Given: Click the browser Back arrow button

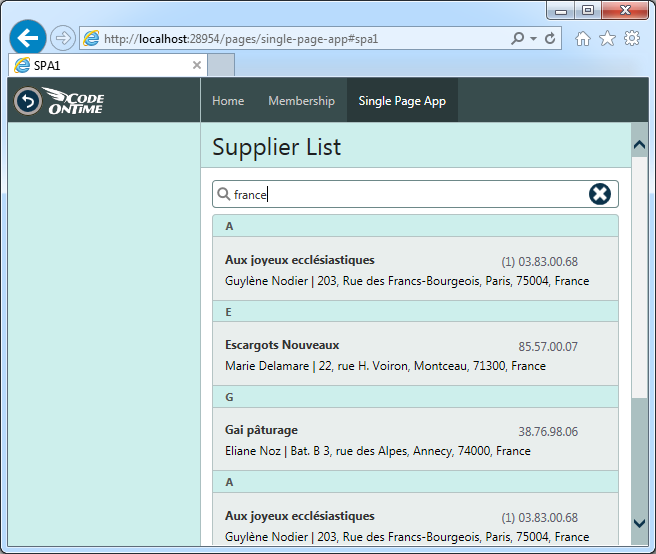Looking at the screenshot, I should coord(28,38).
